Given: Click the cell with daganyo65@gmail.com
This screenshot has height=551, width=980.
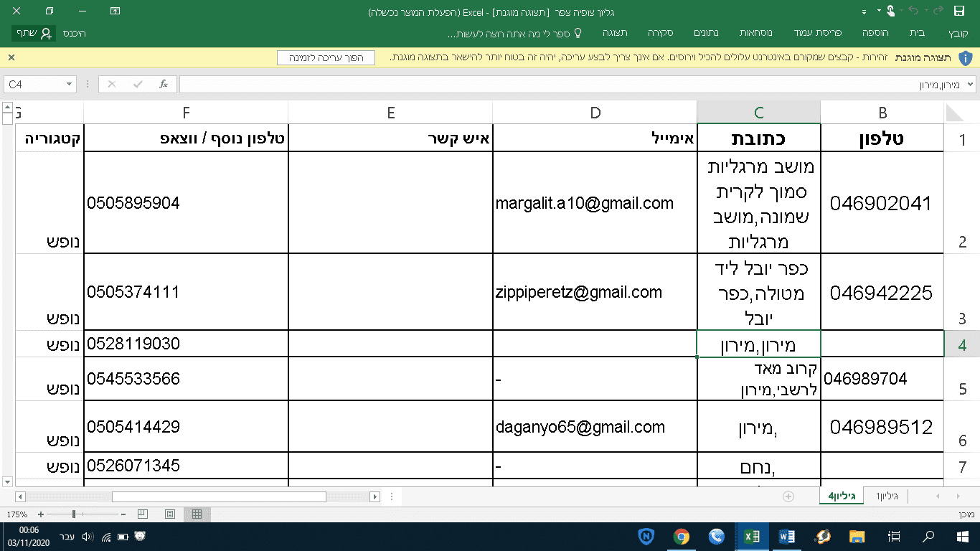Looking at the screenshot, I should 595,426.
